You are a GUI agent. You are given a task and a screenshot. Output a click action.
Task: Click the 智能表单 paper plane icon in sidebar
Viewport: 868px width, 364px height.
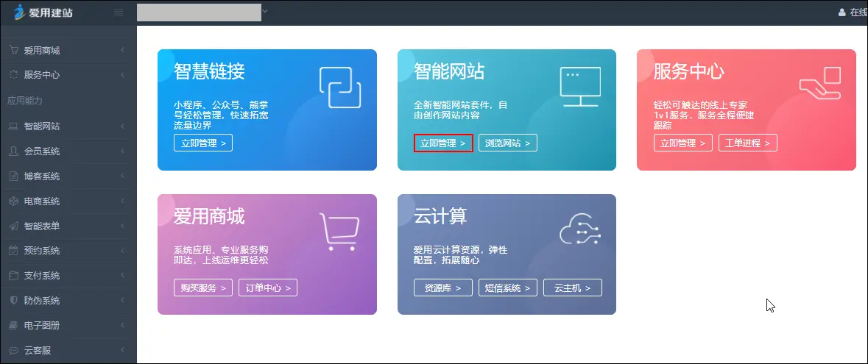coord(13,226)
